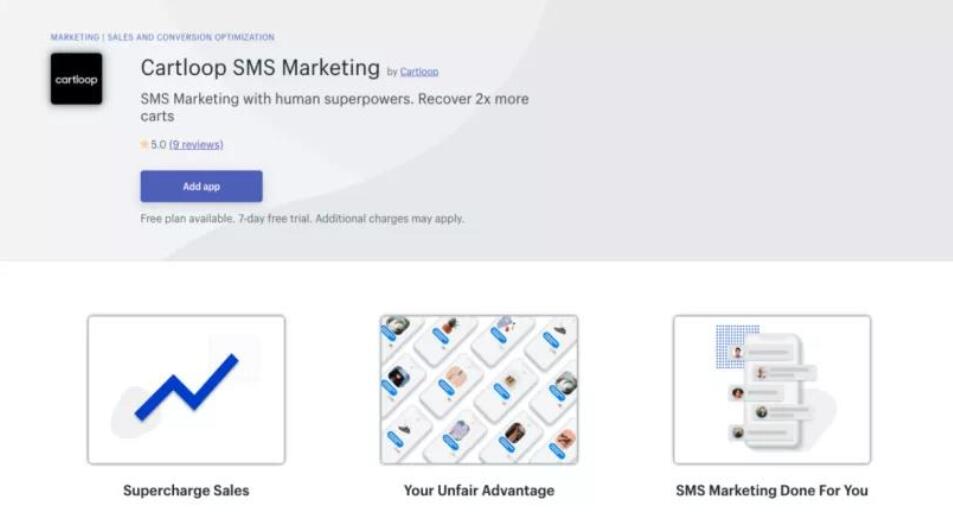Open Sales and Conversion Optimization breadcrumb
Viewport: 953px width, 514px height.
(x=191, y=38)
